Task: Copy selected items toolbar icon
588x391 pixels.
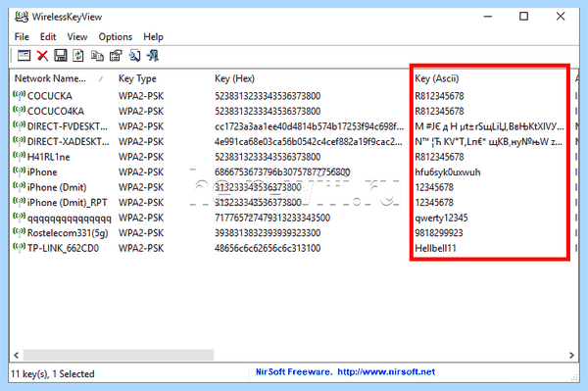Action: [x=97, y=56]
